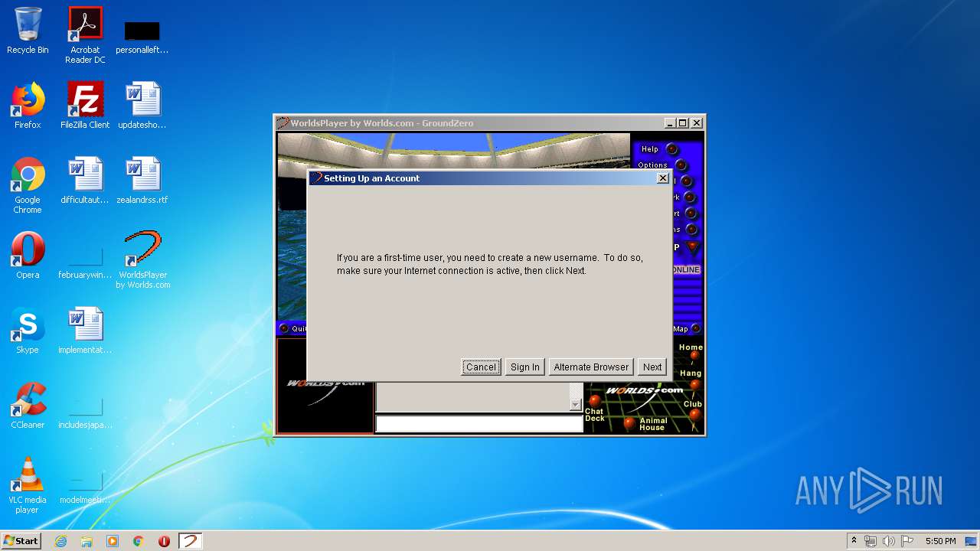Select the personalleft... desktop file
Screen dimensions: 980x551
click(142, 36)
